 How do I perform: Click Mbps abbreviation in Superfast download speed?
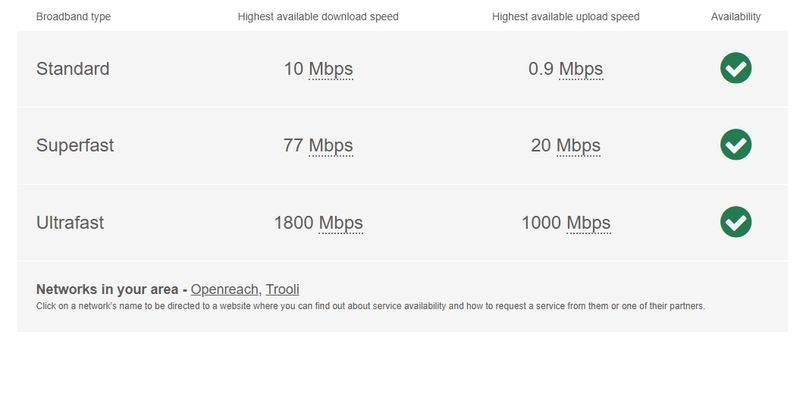tap(330, 146)
